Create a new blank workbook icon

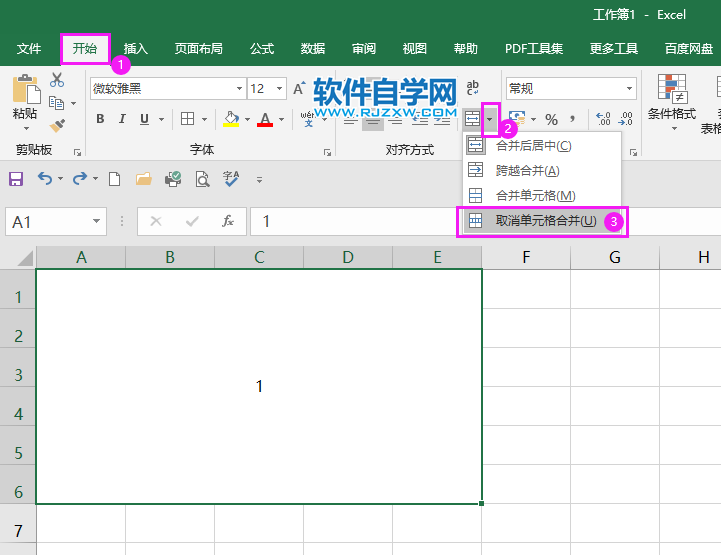114,179
